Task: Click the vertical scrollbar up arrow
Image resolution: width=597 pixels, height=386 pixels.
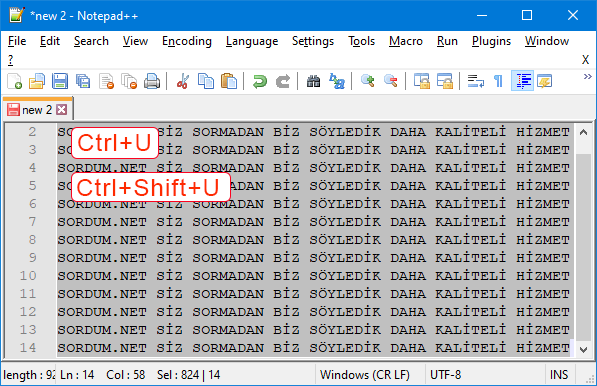Action: (x=583, y=132)
